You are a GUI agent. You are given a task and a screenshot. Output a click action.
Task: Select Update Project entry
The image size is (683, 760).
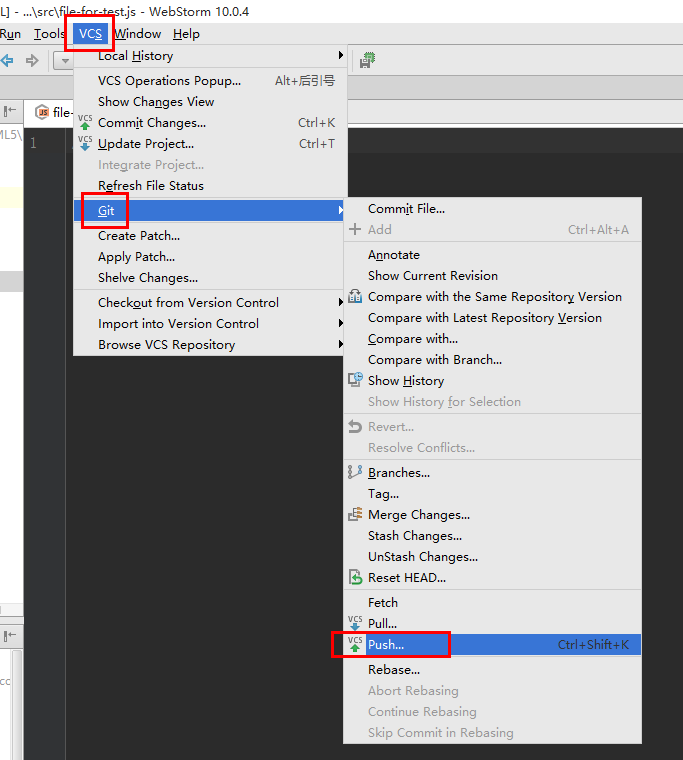(x=210, y=143)
